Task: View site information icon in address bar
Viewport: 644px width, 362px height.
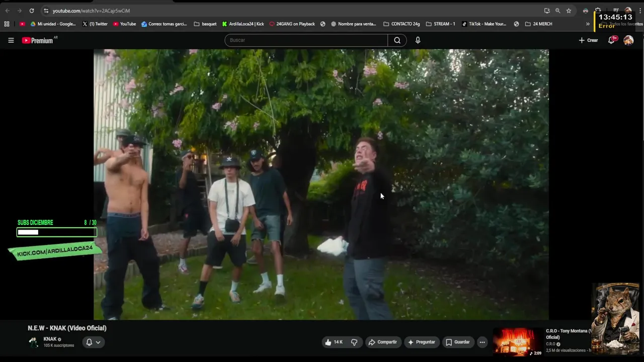Action: pos(46,11)
